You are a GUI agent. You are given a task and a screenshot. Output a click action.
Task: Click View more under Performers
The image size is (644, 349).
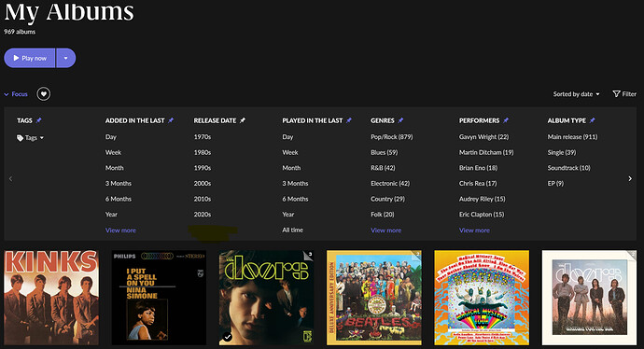pos(474,230)
